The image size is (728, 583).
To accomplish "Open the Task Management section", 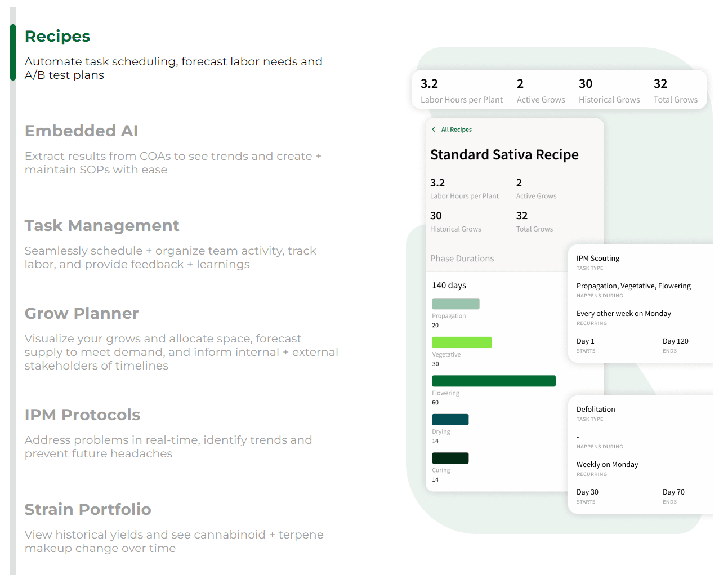I will (102, 226).
